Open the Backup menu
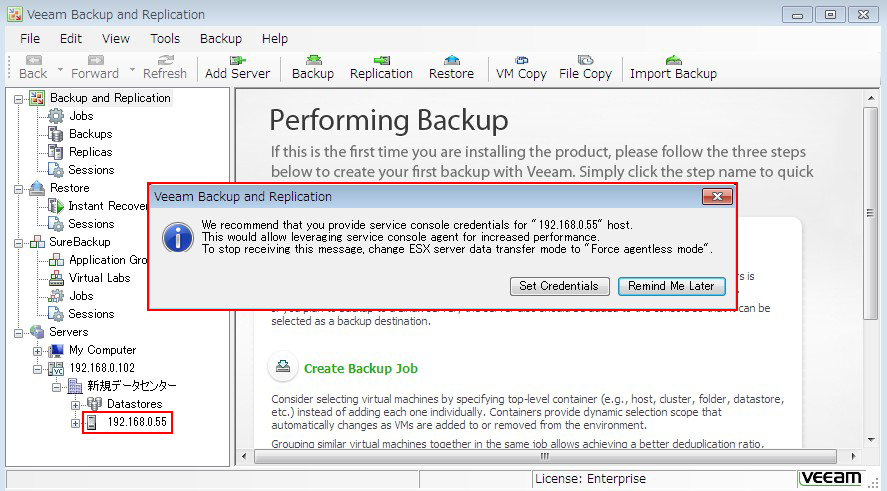 click(221, 38)
